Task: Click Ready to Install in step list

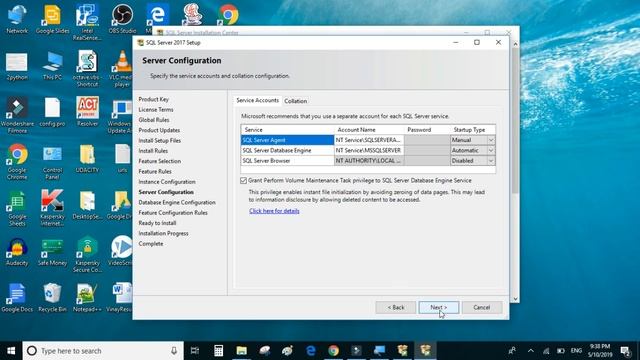Action: (x=157, y=223)
